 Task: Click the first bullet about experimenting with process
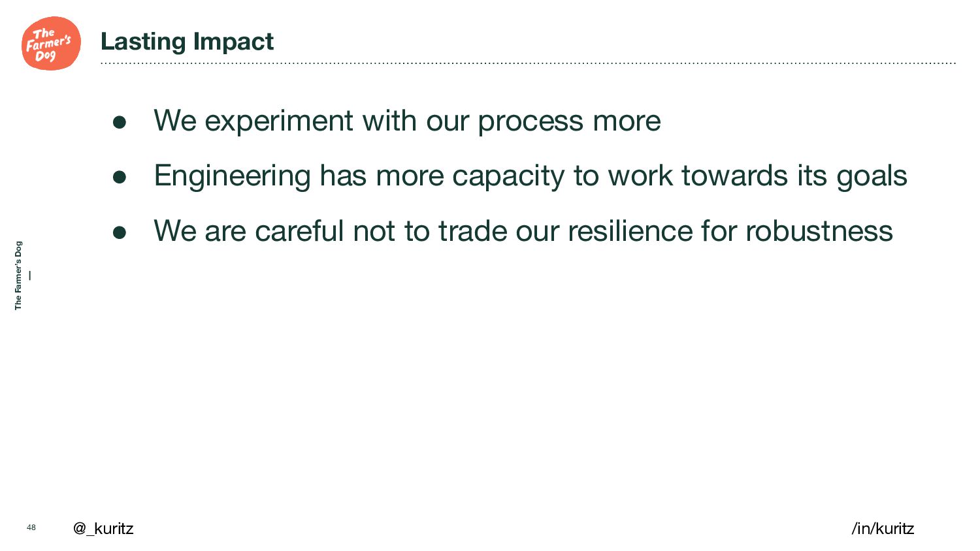[x=407, y=121]
